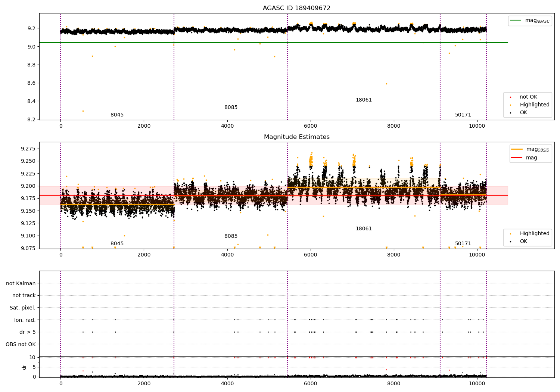Click OBSID label 18061 in Magnitude Estimates plot
This screenshot has height=392, width=560.
[x=364, y=228]
